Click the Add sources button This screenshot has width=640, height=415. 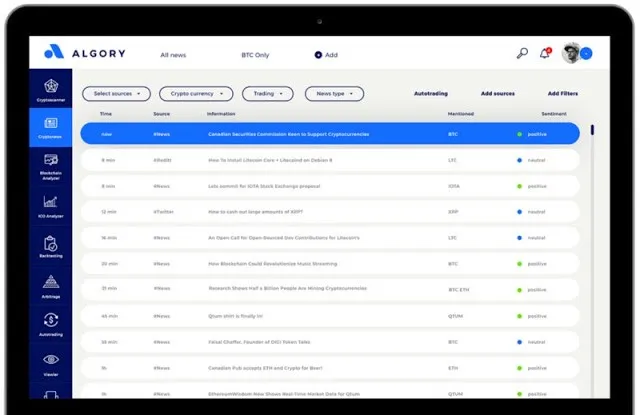pyautogui.click(x=498, y=93)
